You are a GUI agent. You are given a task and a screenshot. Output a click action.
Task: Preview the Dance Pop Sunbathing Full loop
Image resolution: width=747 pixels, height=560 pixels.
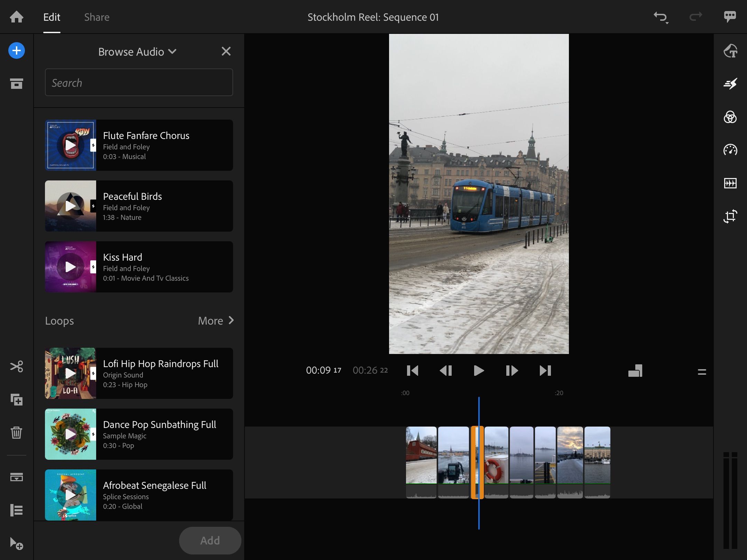(x=71, y=434)
